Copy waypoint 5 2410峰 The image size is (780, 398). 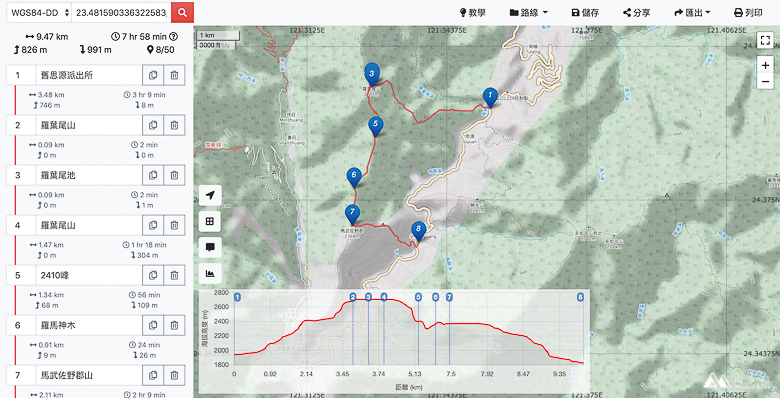[153, 275]
